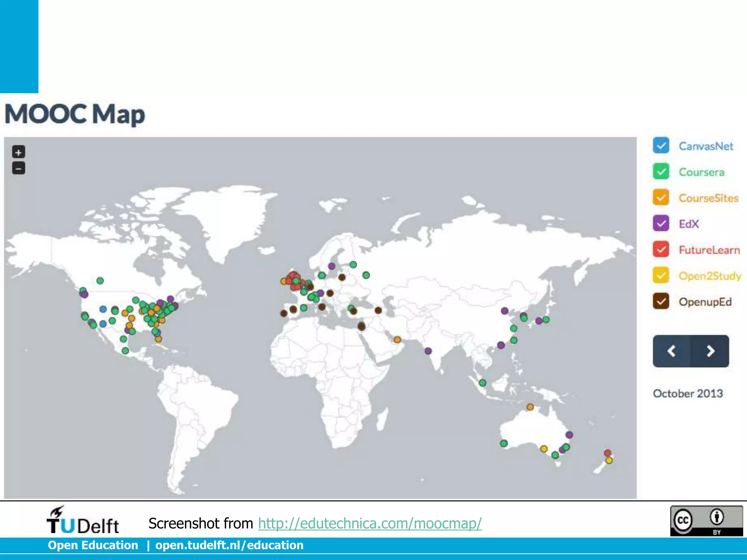This screenshot has width=747, height=560.
Task: Toggle the CourseSites checkbox
Action: (661, 197)
